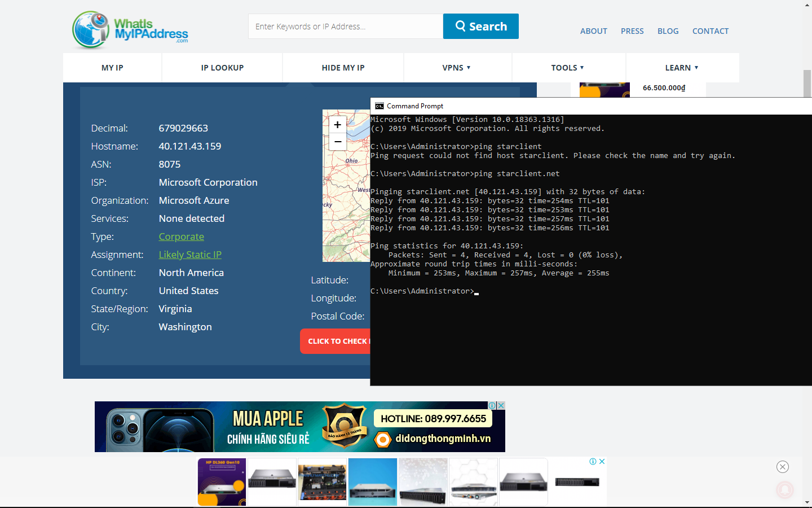Close the Mua Apple banner ad
This screenshot has width=812, height=508.
point(501,405)
